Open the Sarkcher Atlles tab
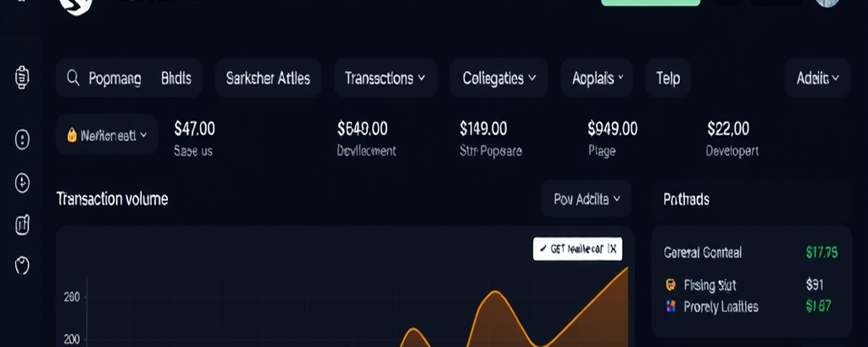 [268, 78]
